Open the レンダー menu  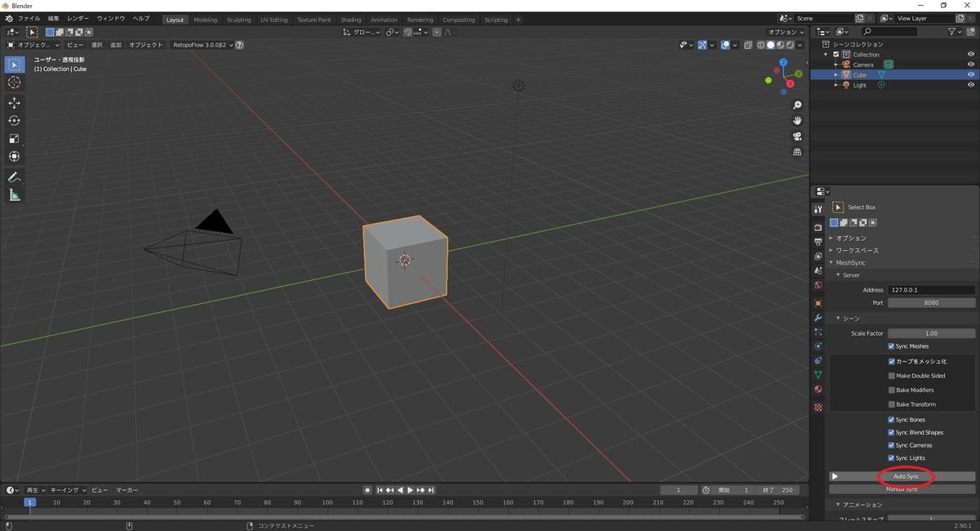(x=78, y=18)
